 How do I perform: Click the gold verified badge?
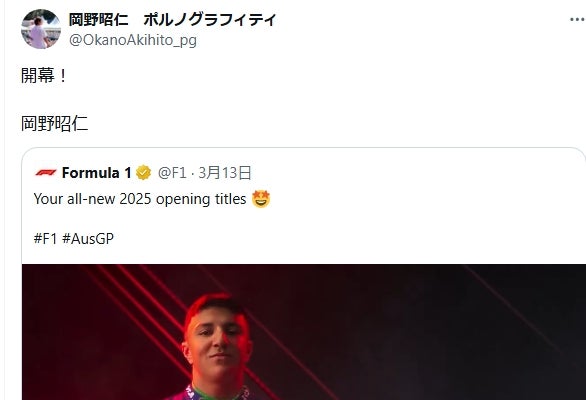(143, 173)
